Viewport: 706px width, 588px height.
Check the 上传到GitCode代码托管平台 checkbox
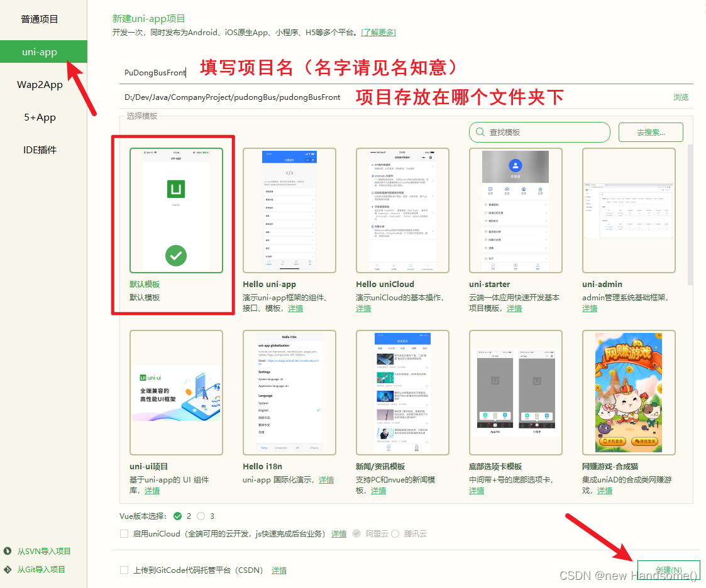click(124, 570)
